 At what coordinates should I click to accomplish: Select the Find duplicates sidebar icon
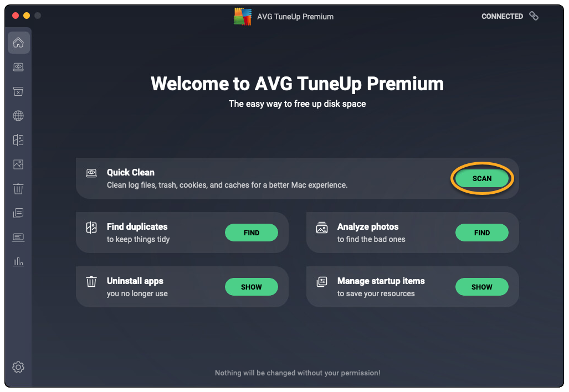18,140
